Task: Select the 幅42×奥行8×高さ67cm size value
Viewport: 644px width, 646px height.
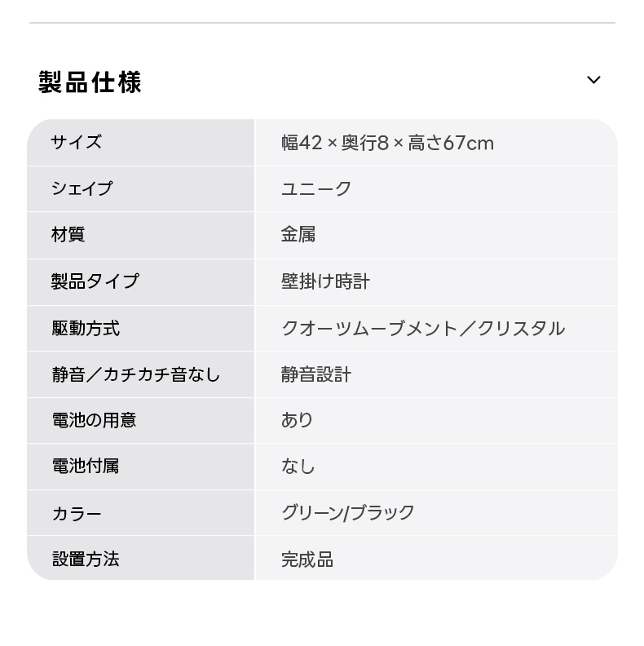Action: pyautogui.click(x=387, y=144)
